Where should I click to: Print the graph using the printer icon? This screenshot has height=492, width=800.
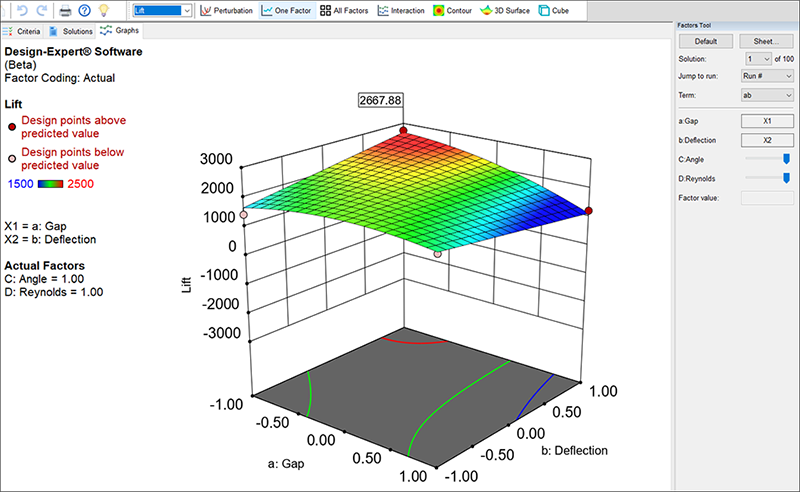tap(65, 11)
